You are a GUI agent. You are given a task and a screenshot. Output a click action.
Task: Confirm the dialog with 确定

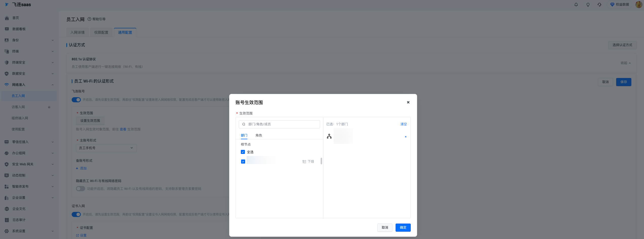pyautogui.click(x=403, y=228)
